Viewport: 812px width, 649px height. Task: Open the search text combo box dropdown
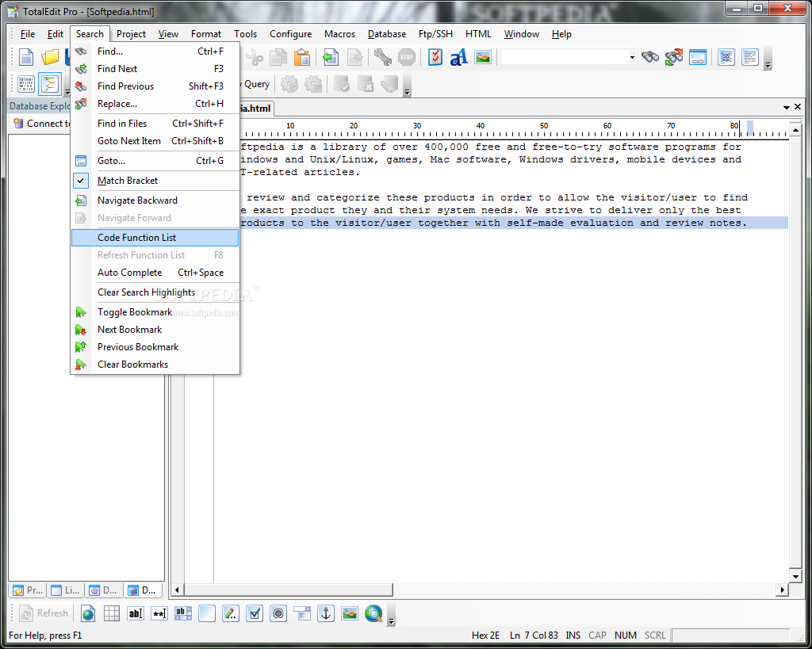click(x=632, y=57)
